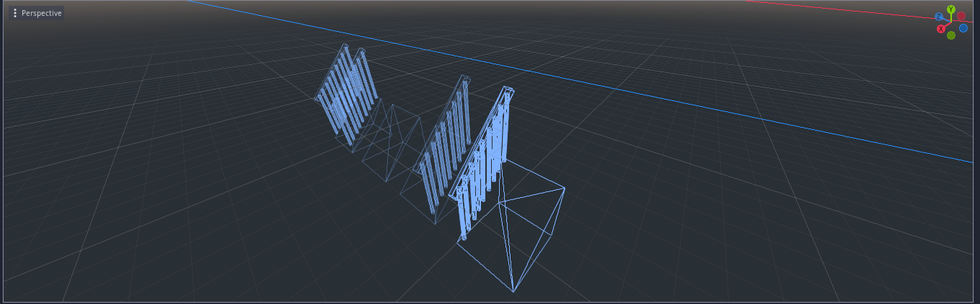Click the unlabeled dark red negative-X gizmo circle
This screenshot has width=980, height=304.
point(961,16)
